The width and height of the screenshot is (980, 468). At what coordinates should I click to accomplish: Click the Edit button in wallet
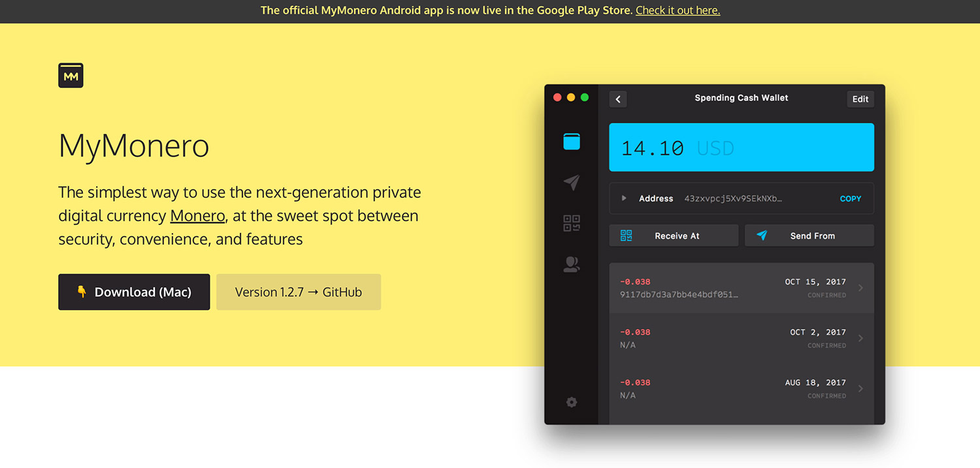click(860, 99)
